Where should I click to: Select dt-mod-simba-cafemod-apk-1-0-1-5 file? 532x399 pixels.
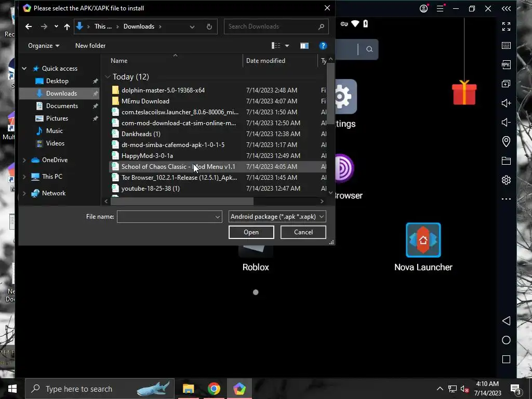[217, 144]
